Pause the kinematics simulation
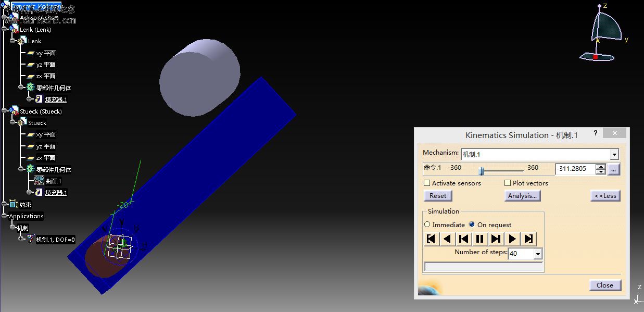The width and height of the screenshot is (644, 312). pyautogui.click(x=479, y=239)
